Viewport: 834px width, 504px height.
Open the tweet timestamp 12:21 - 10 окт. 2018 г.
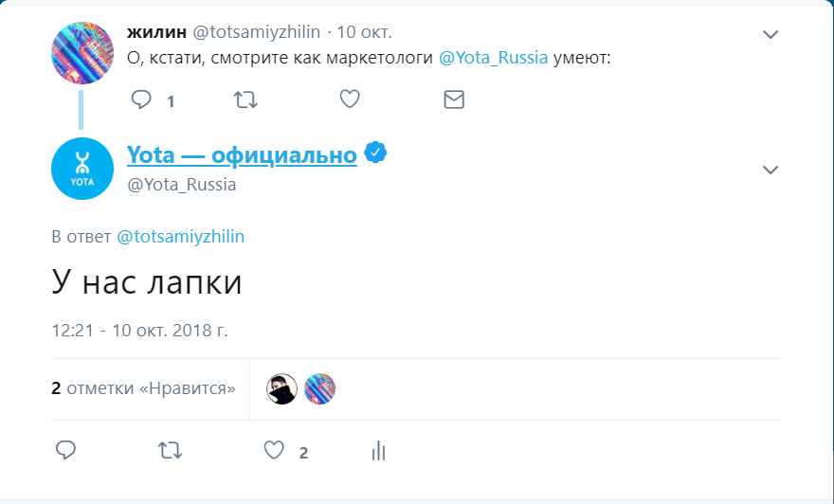click(139, 331)
